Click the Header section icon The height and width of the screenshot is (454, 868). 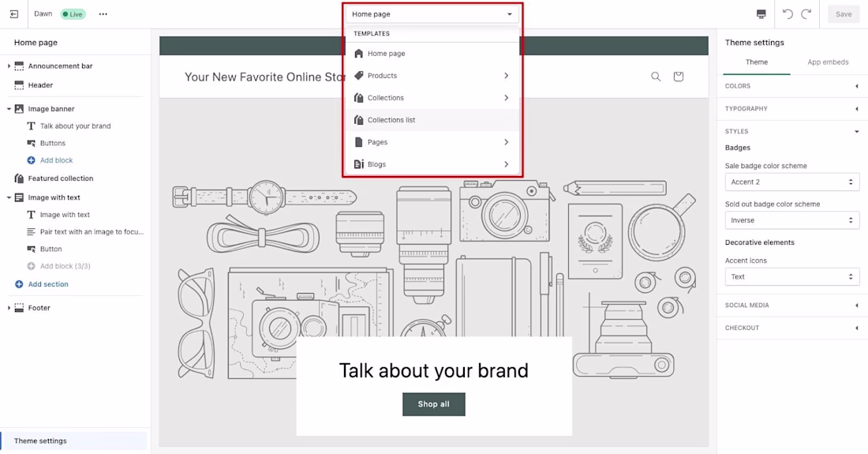(x=19, y=85)
